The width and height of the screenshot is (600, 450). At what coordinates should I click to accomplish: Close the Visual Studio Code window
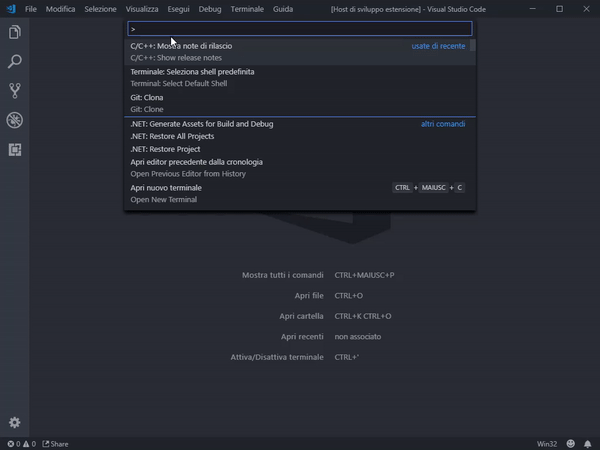coord(586,9)
